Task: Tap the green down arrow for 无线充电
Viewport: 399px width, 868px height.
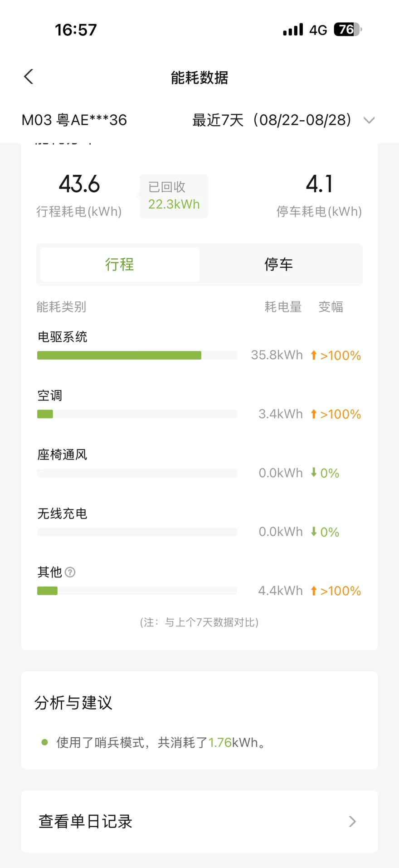Action: point(313,532)
